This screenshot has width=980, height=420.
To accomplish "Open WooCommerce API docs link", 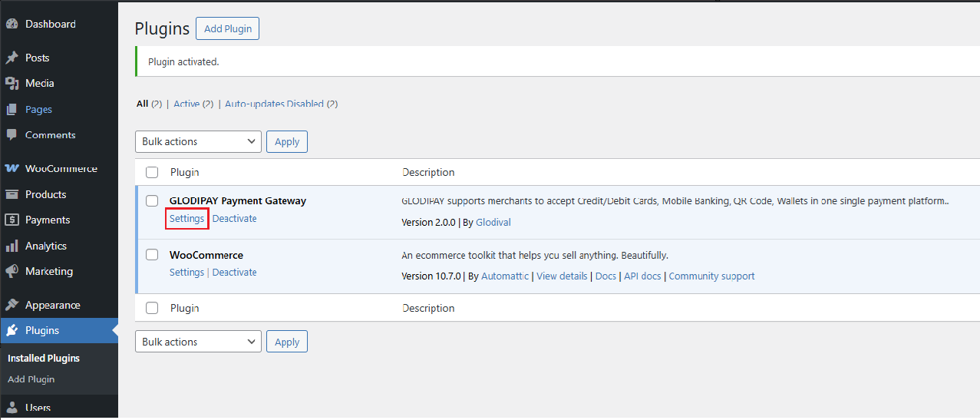I will coord(642,276).
